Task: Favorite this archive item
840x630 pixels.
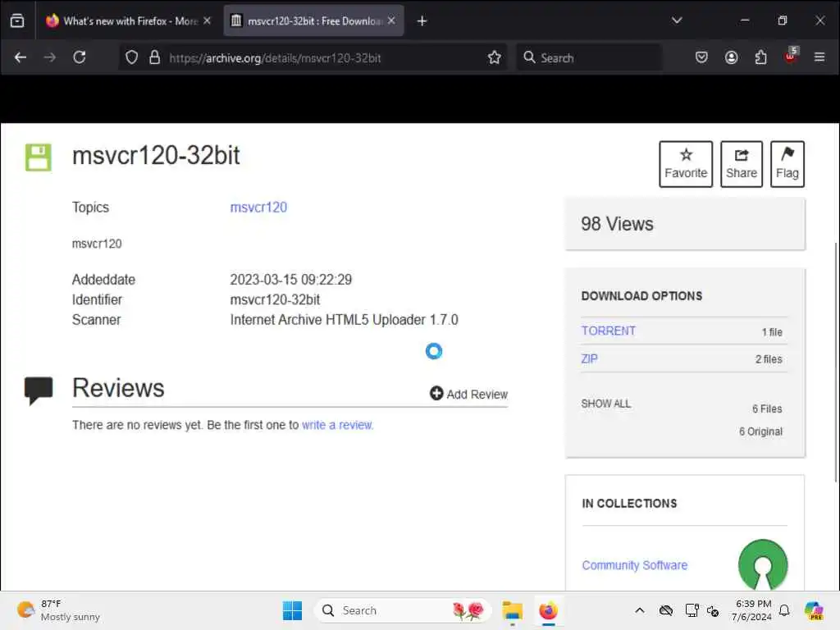Action: click(x=686, y=164)
